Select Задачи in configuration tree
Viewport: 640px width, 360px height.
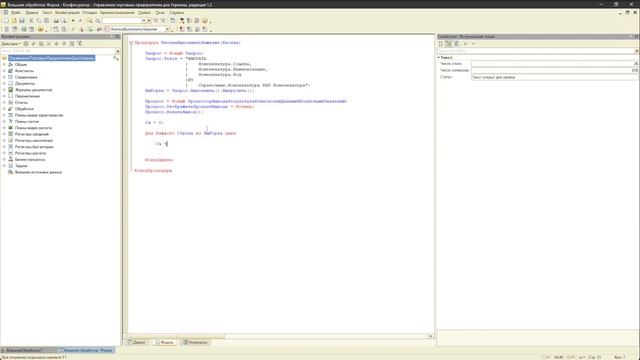(x=21, y=166)
